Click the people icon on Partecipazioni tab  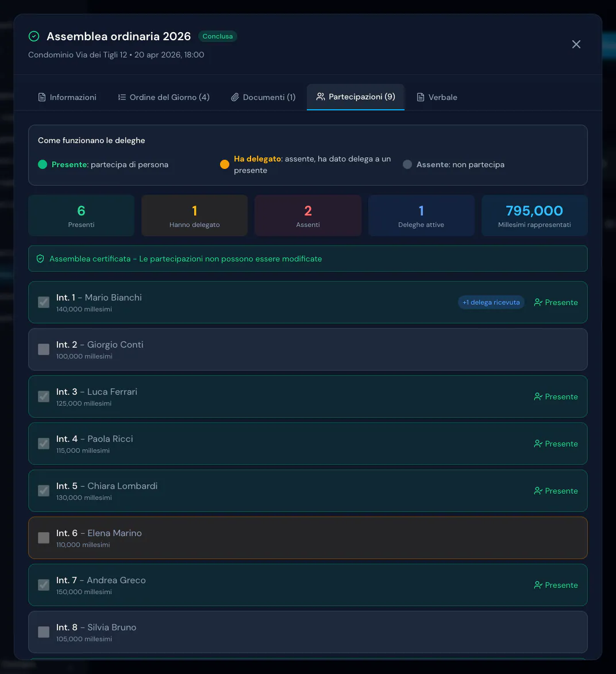point(320,97)
